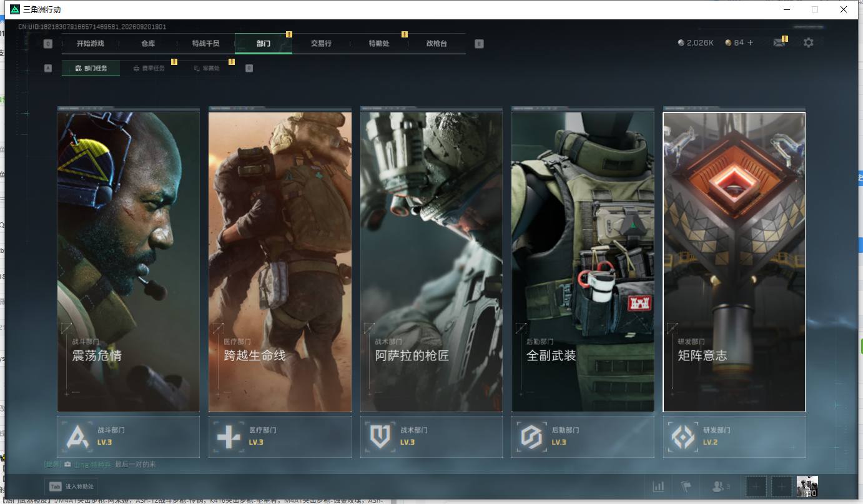Open the mail inbox envelope icon
The width and height of the screenshot is (863, 504).
click(779, 43)
